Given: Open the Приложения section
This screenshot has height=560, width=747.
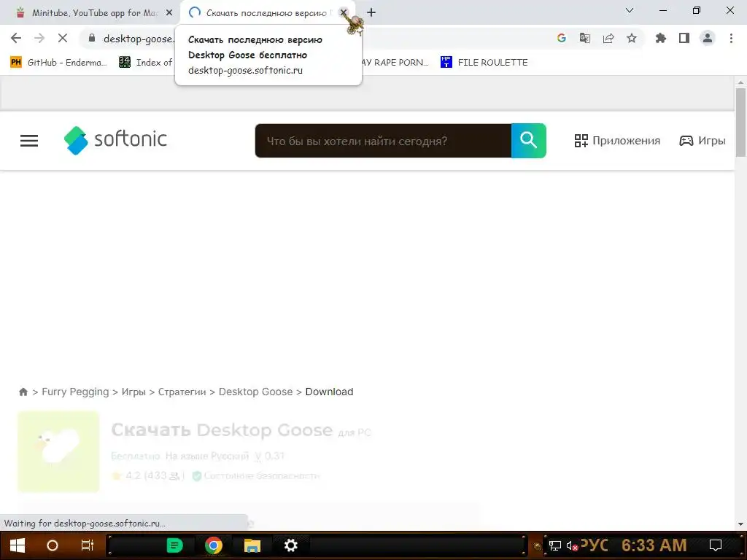Looking at the screenshot, I should click(617, 141).
